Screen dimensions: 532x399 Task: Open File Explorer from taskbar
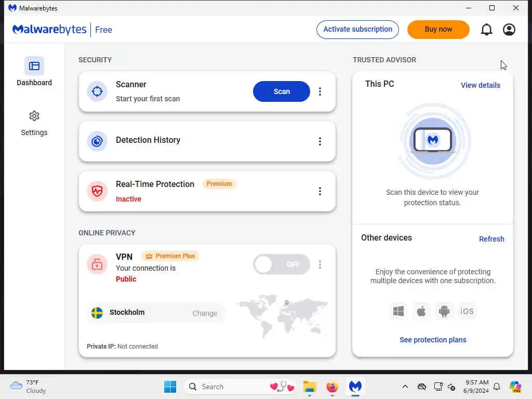click(310, 387)
